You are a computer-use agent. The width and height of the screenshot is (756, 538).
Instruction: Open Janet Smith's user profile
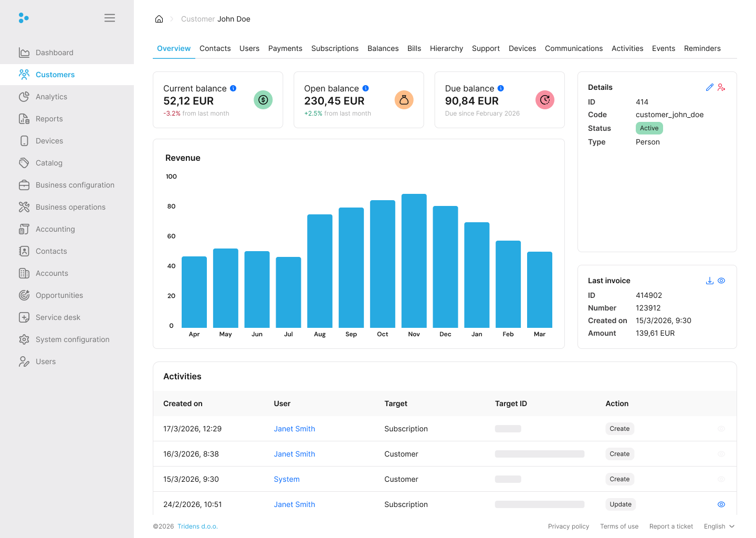click(x=294, y=429)
